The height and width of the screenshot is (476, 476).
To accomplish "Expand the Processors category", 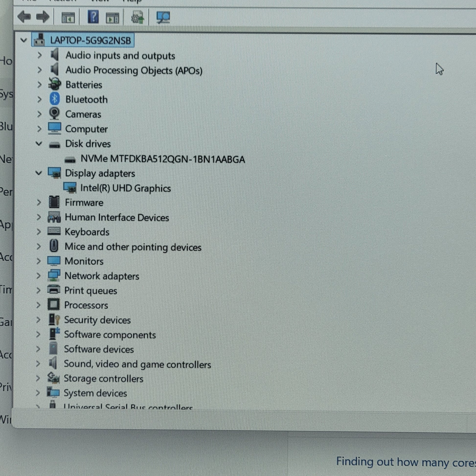I will (38, 305).
